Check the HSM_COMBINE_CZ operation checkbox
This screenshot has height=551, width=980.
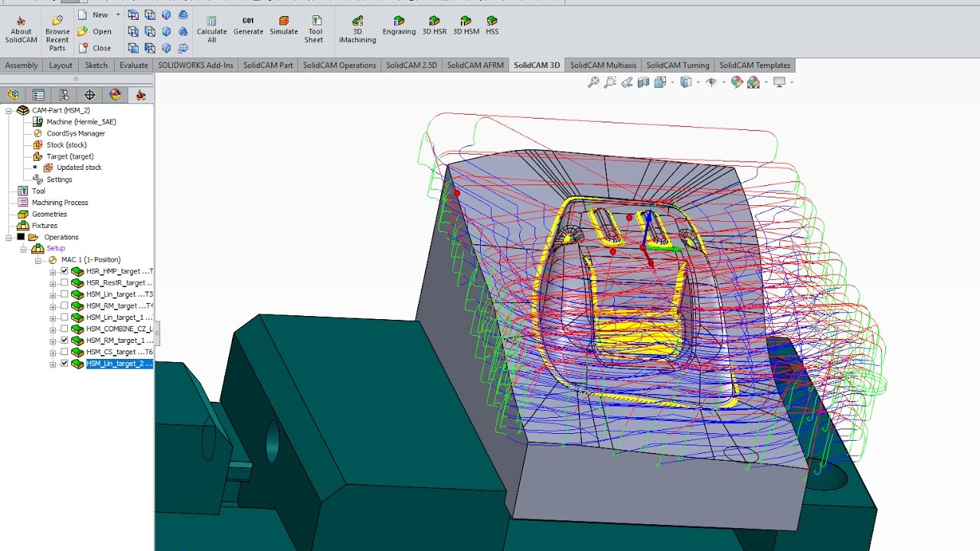tap(64, 328)
